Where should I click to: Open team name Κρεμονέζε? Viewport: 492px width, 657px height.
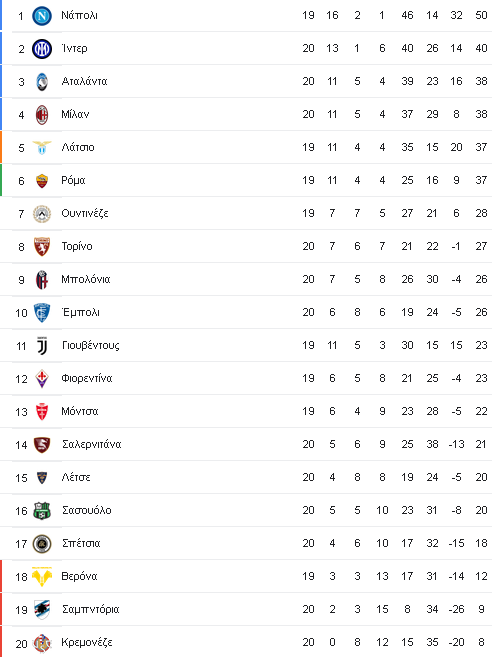click(87, 643)
